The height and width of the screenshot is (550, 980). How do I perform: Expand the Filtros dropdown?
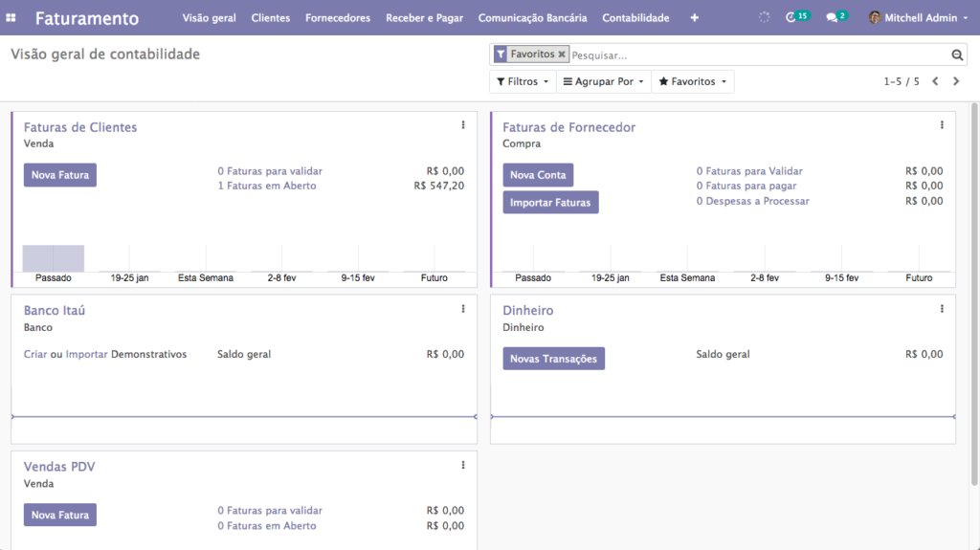click(x=523, y=81)
